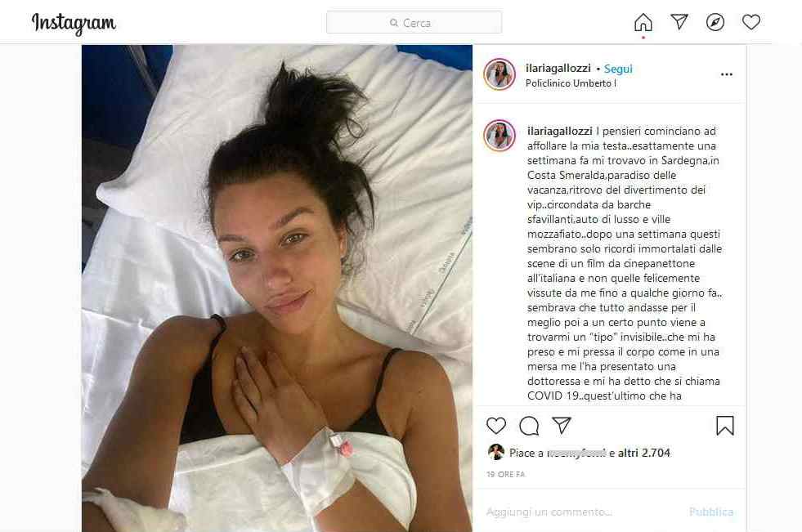Open the Explore compass icon
The width and height of the screenshot is (802, 532).
pos(715,22)
